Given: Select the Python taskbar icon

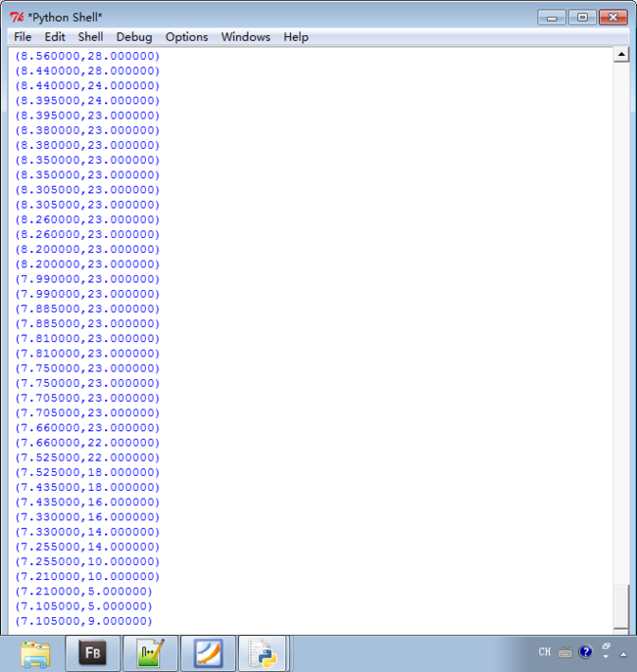Looking at the screenshot, I should pos(263,652).
